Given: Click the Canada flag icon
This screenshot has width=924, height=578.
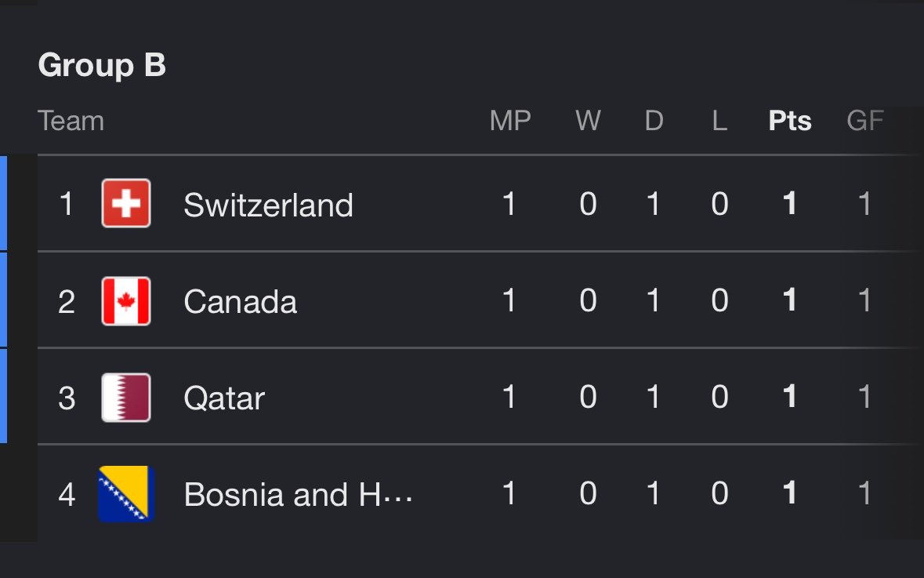Looking at the screenshot, I should click(x=126, y=301).
